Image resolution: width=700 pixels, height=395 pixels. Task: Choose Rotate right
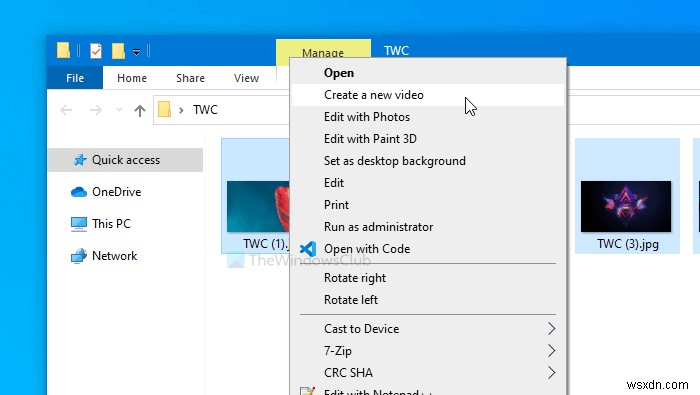pyautogui.click(x=428, y=278)
